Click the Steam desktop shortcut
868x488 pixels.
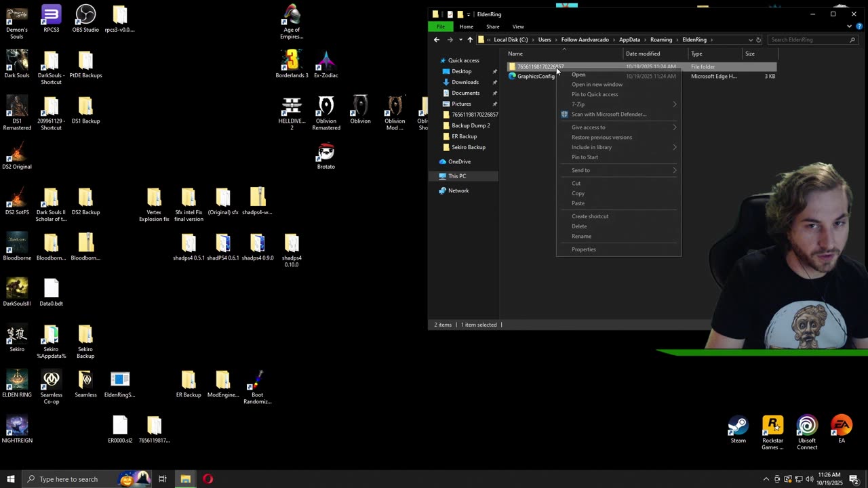tap(738, 426)
